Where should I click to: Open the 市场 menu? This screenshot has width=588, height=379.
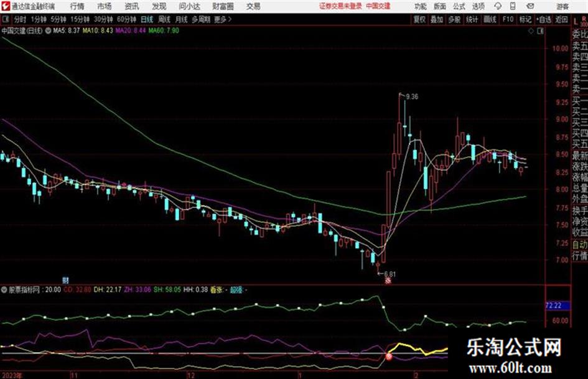point(105,6)
